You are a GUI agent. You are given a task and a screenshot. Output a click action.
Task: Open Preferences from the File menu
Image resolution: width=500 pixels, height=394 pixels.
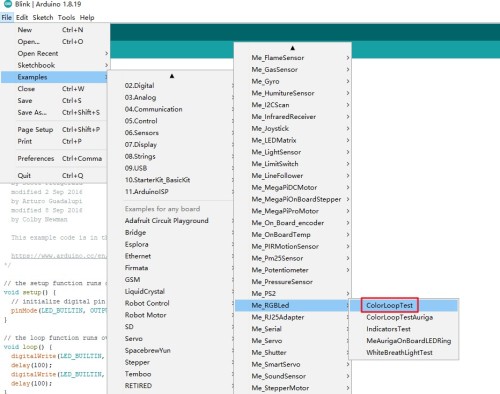click(54, 158)
